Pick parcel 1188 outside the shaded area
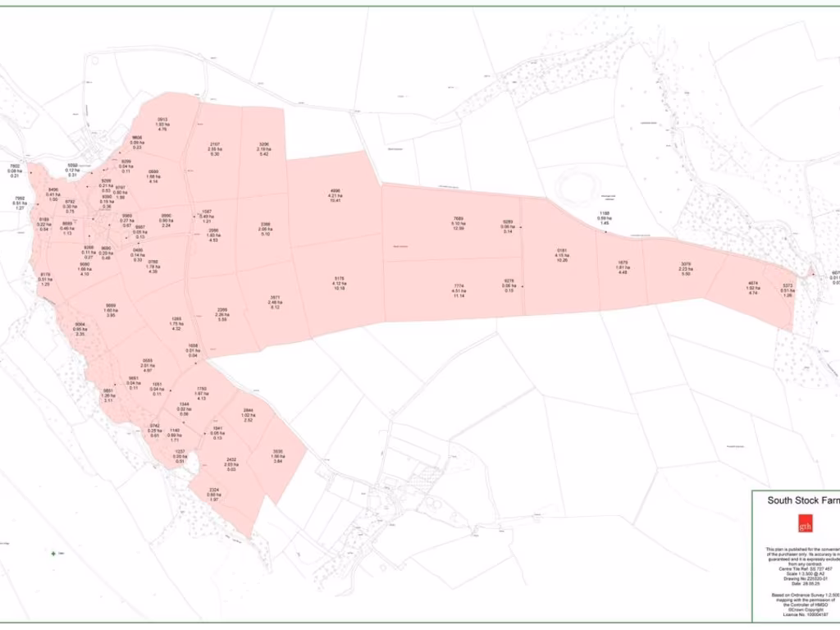The image size is (840, 630). click(605, 218)
